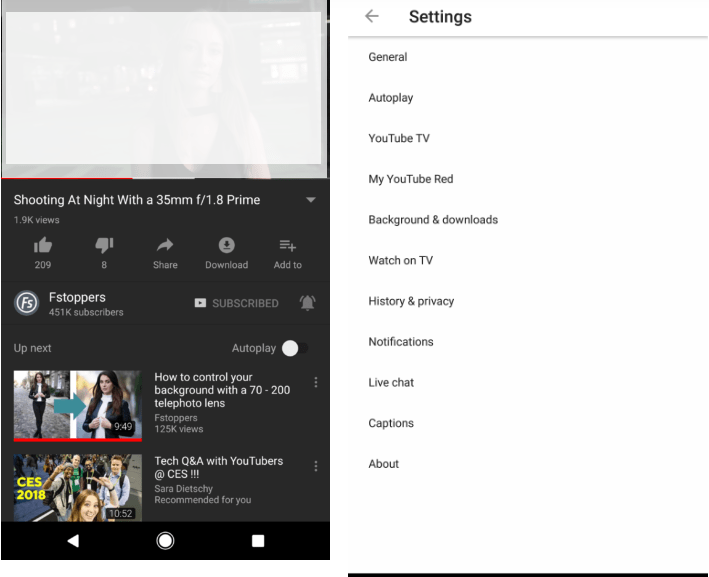
Task: Tap the 'Sara Dietschy' channel text
Action: tap(184, 488)
